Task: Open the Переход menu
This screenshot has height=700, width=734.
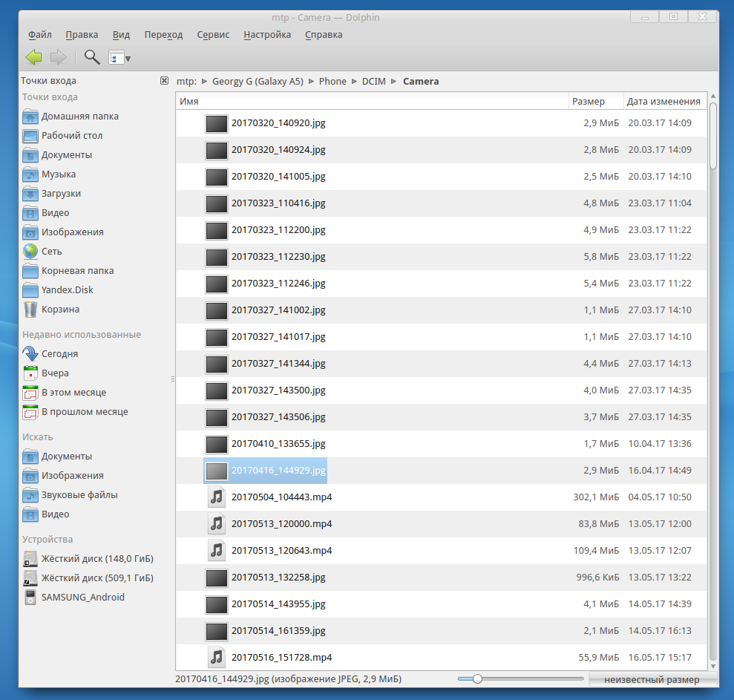Action: coord(163,35)
